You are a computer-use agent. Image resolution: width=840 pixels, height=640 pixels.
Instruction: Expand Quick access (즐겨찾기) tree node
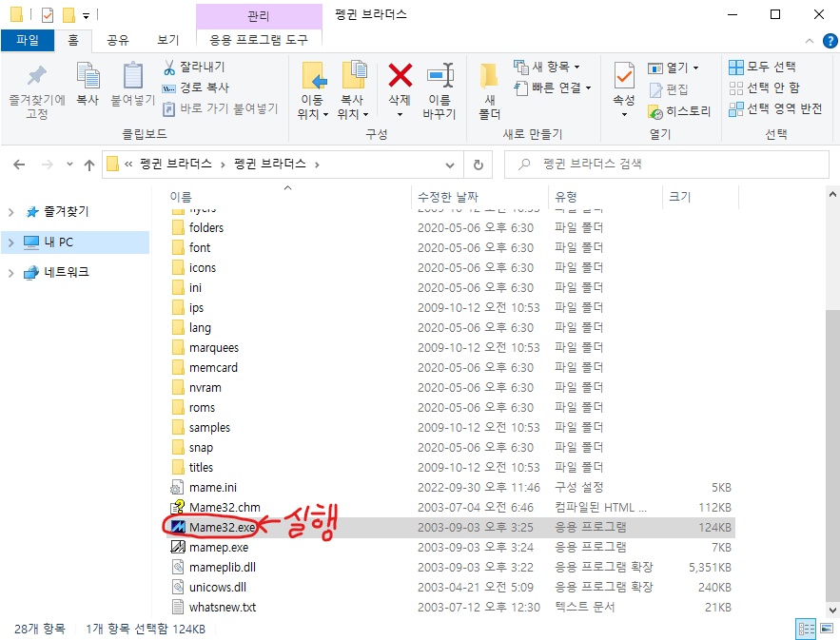coord(11,212)
